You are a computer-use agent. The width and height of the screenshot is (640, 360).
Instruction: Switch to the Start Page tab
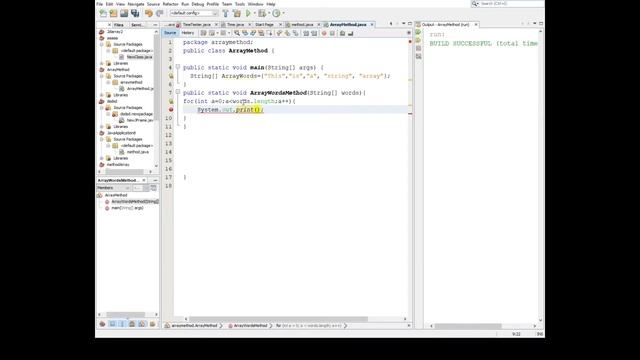pyautogui.click(x=264, y=25)
